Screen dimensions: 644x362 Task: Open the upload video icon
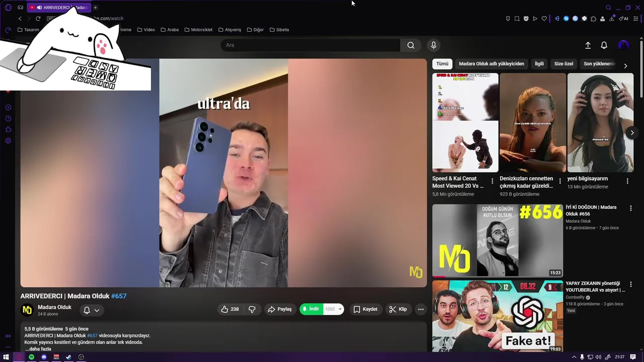click(x=588, y=45)
